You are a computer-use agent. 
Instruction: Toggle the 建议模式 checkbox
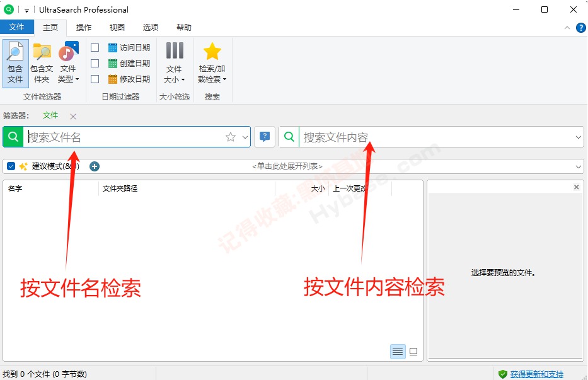11,166
